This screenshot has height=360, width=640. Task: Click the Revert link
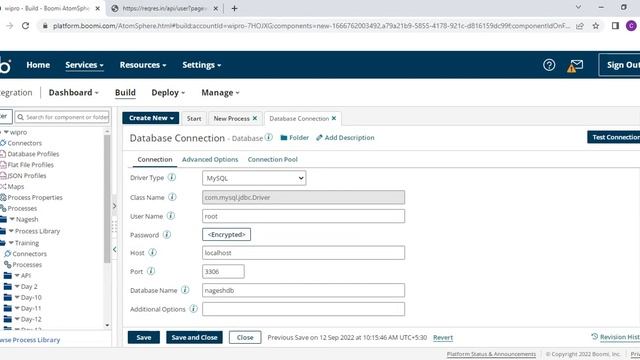click(x=443, y=338)
